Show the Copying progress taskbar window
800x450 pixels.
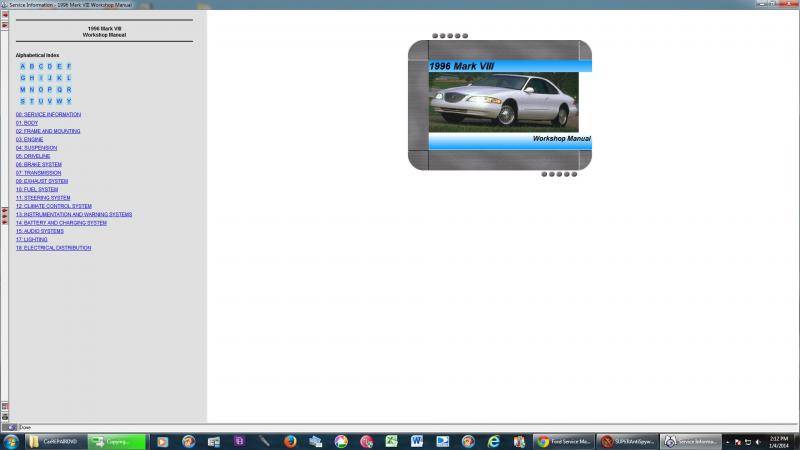click(x=116, y=441)
